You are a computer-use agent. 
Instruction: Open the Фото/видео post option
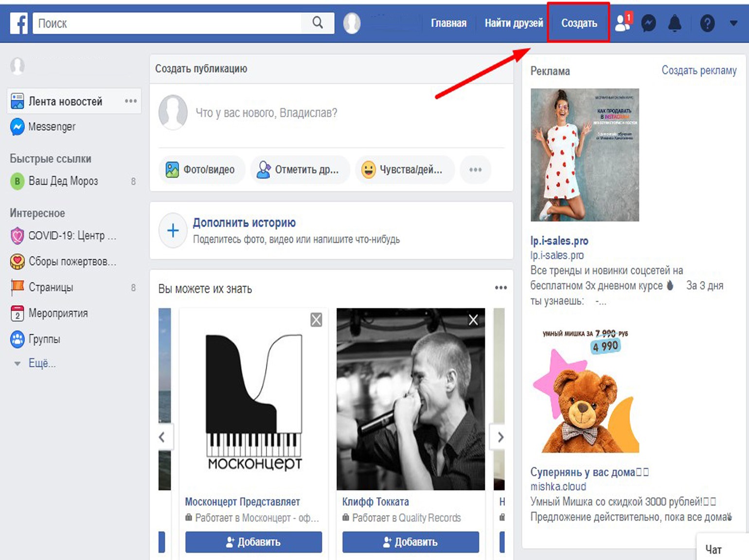coord(201,170)
